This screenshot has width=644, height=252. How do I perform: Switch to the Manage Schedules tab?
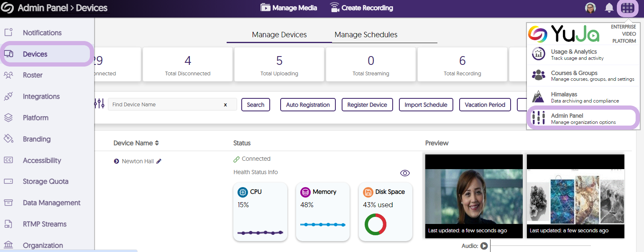pos(366,35)
